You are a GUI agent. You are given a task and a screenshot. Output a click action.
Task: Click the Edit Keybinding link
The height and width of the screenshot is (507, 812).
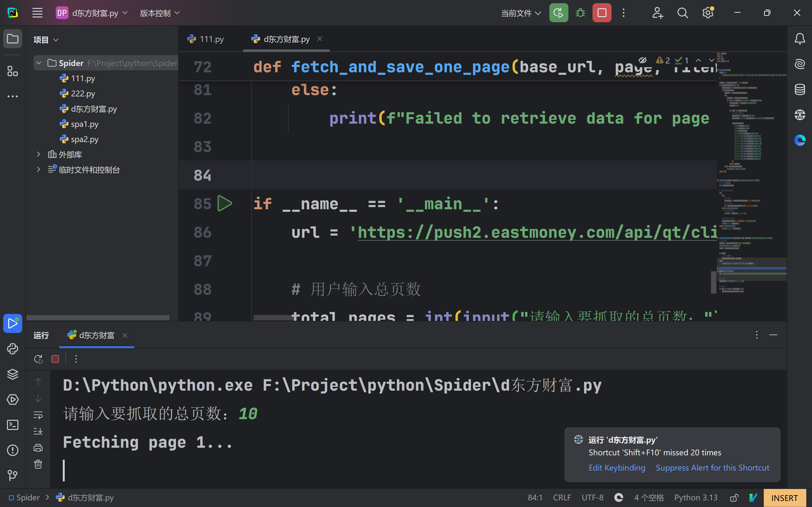pos(617,468)
